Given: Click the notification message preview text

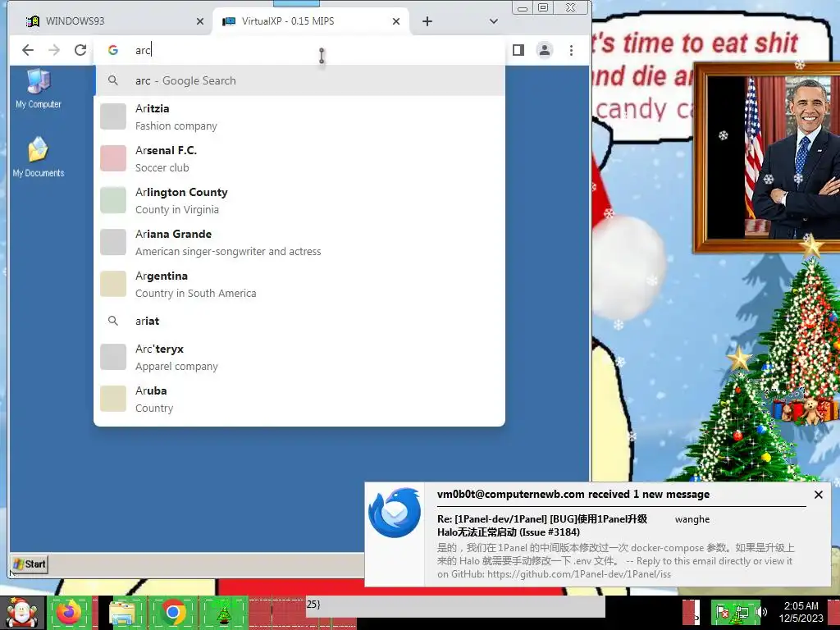Looking at the screenshot, I should (x=615, y=561).
